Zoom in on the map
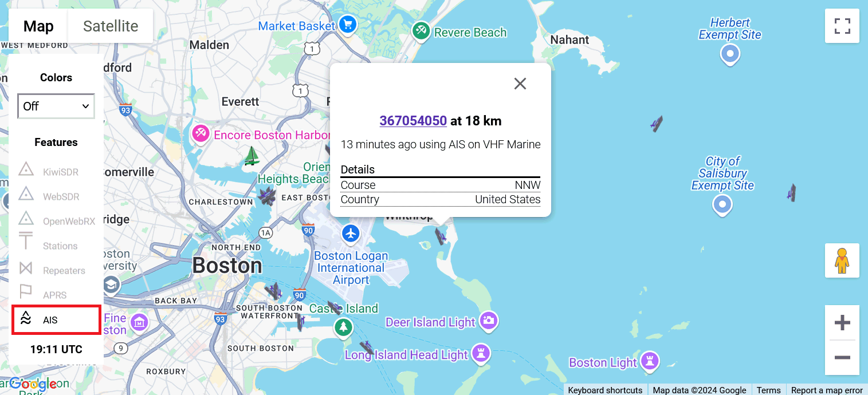This screenshot has width=868, height=395. (x=842, y=323)
